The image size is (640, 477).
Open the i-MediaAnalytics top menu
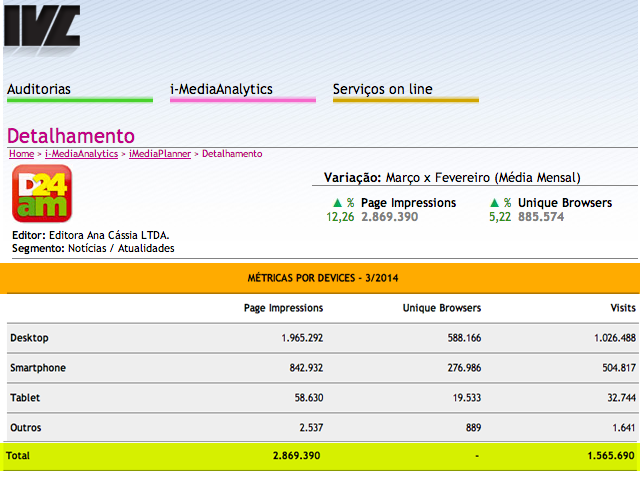click(221, 89)
